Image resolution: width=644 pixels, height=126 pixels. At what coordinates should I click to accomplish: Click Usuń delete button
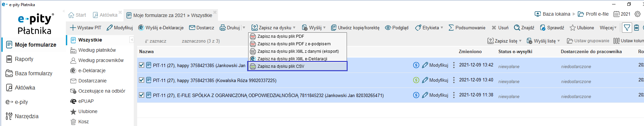coord(500,28)
